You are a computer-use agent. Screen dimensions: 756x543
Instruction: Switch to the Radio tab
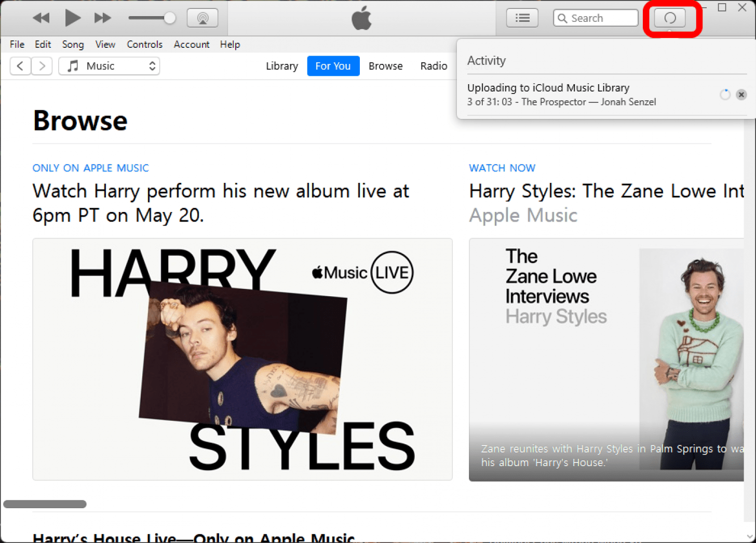point(433,66)
